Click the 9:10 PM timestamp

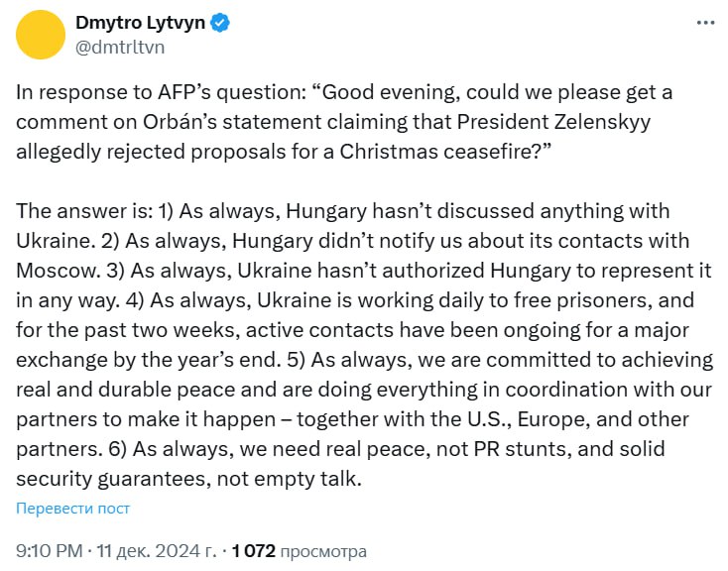point(50,550)
